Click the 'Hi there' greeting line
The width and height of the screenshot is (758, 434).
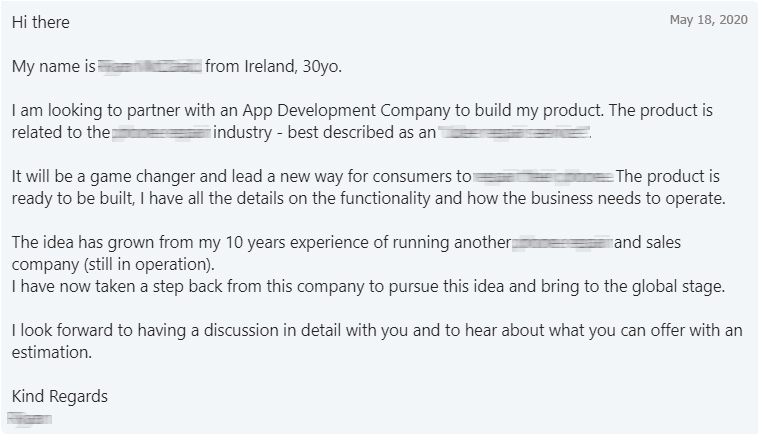point(41,22)
